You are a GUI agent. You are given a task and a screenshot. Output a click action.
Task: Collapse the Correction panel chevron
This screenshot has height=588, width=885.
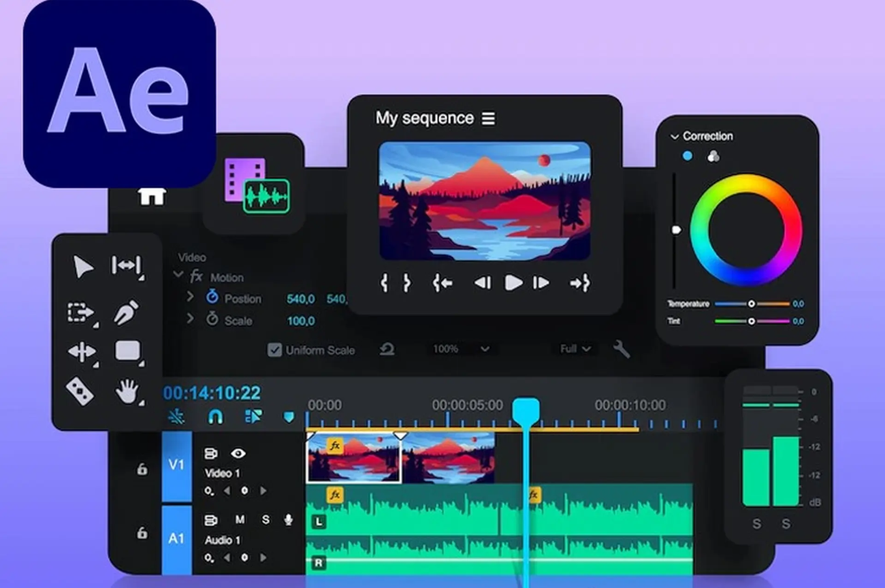tap(675, 137)
